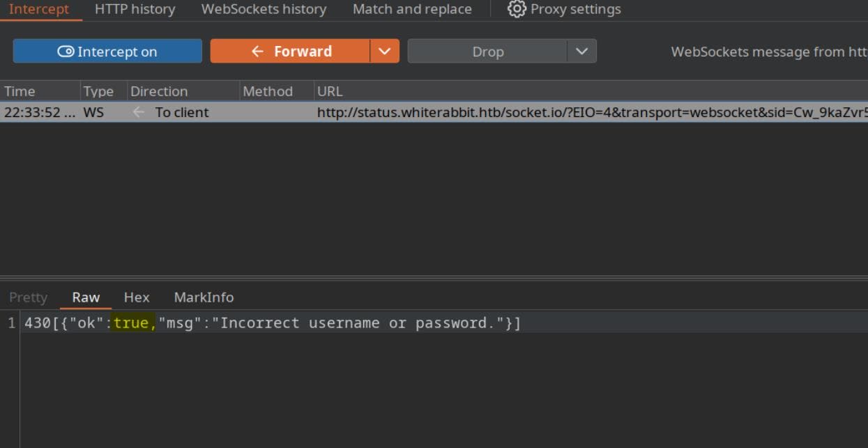Viewport: 868px width, 448px height.
Task: Expand the Drop dropdown arrow
Action: 581,52
